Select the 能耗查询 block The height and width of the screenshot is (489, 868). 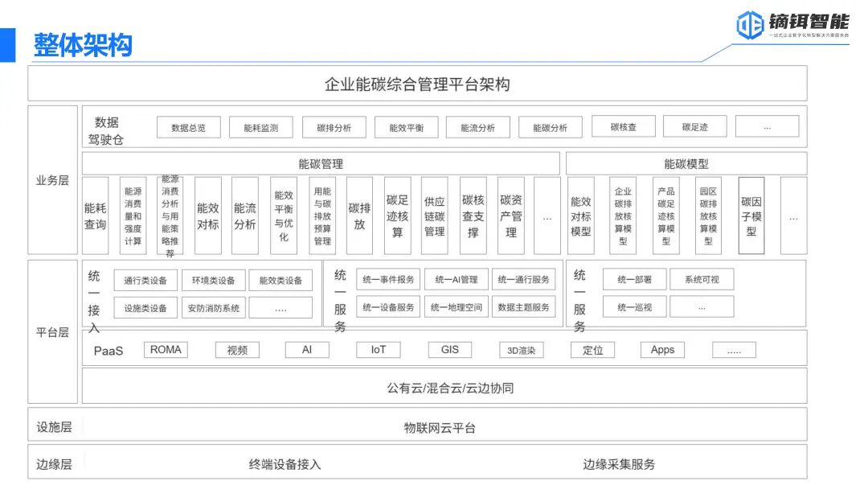[95, 216]
